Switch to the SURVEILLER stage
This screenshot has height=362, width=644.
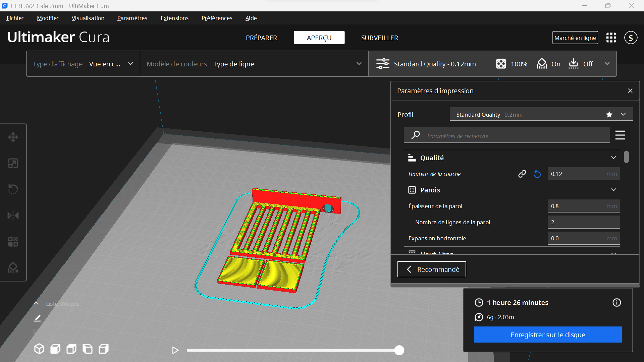pos(379,38)
